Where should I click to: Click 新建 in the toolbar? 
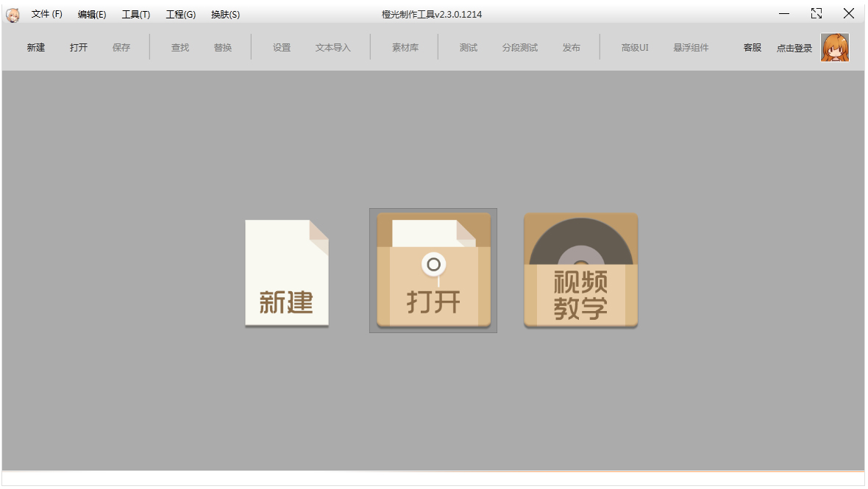[x=36, y=48]
